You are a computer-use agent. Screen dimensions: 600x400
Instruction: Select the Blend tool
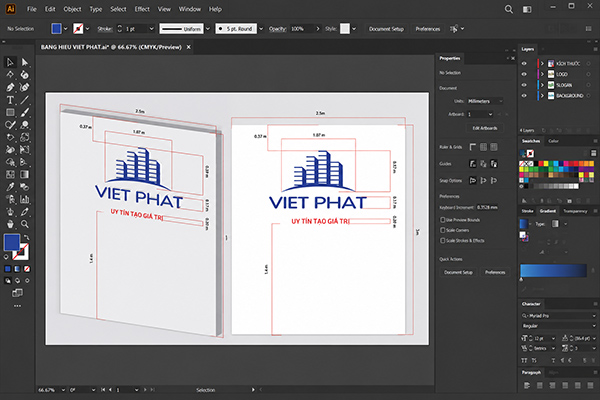[24, 187]
